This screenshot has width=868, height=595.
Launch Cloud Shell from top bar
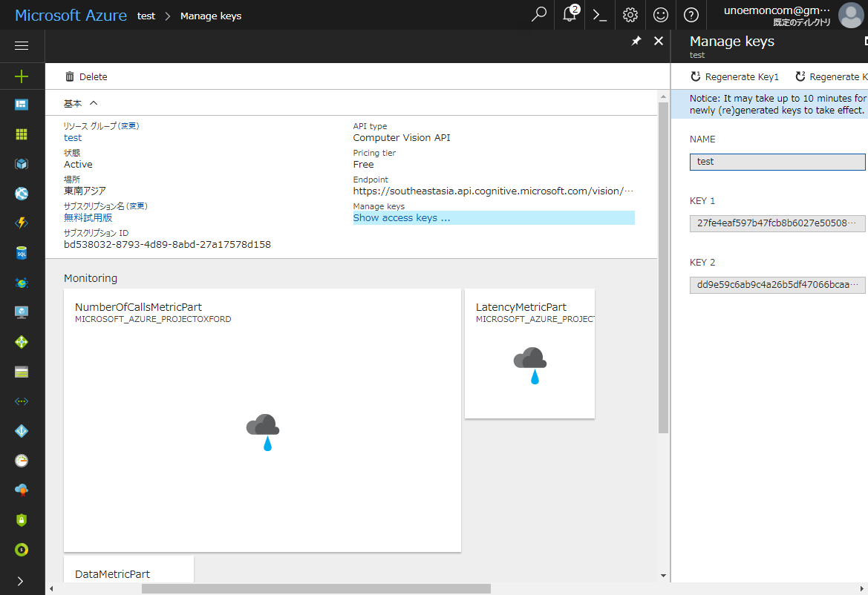(x=599, y=15)
